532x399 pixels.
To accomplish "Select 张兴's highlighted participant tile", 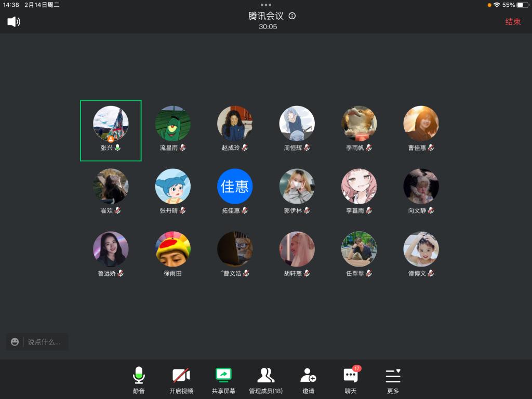I will [x=111, y=130].
